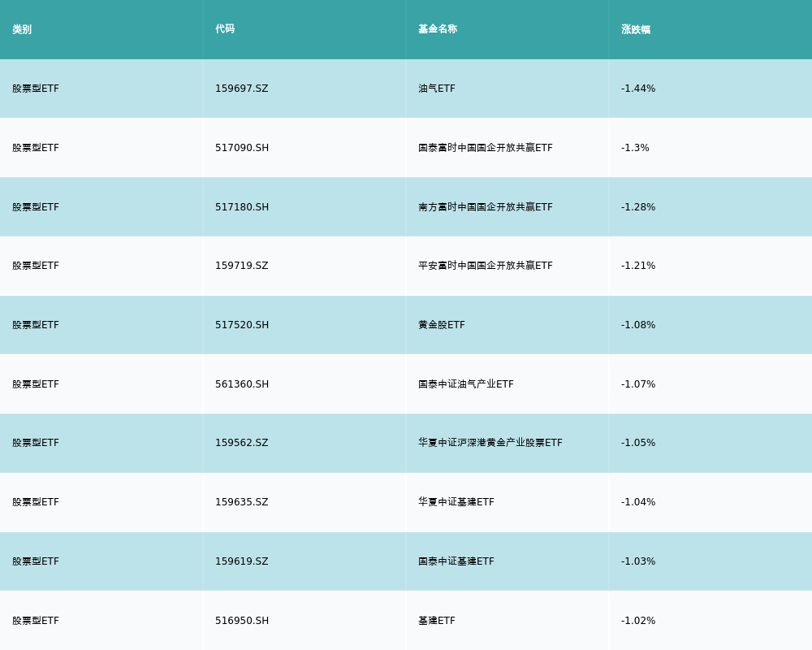Select code 517180.SH
The image size is (812, 650).
pyautogui.click(x=242, y=207)
